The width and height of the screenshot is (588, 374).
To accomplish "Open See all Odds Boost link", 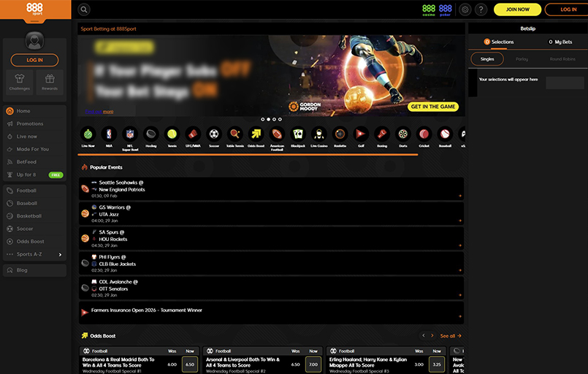I will 451,336.
